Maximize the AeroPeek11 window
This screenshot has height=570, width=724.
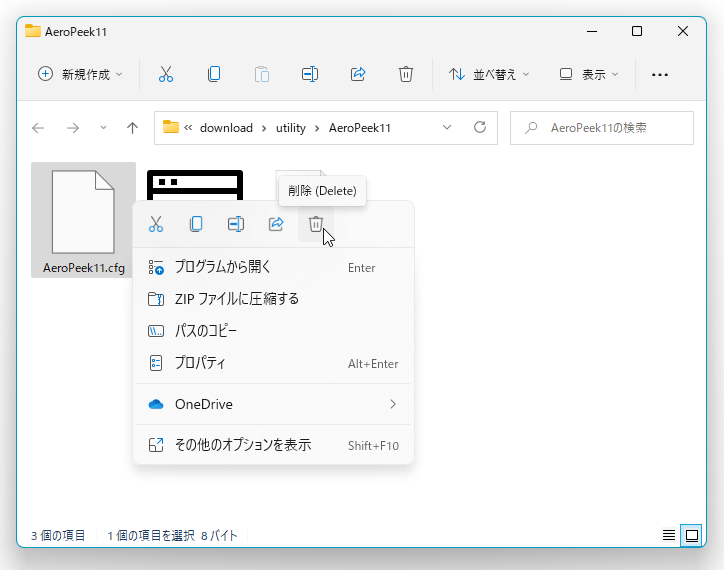[637, 31]
